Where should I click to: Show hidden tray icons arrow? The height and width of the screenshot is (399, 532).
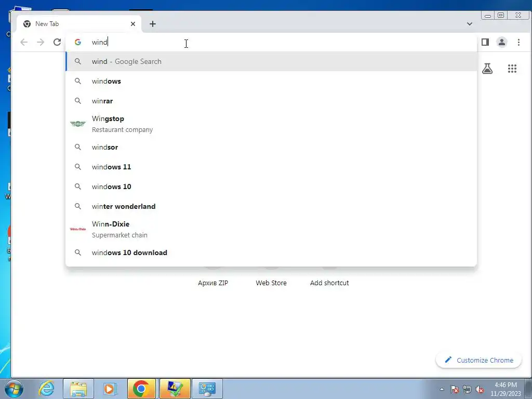pyautogui.click(x=442, y=389)
